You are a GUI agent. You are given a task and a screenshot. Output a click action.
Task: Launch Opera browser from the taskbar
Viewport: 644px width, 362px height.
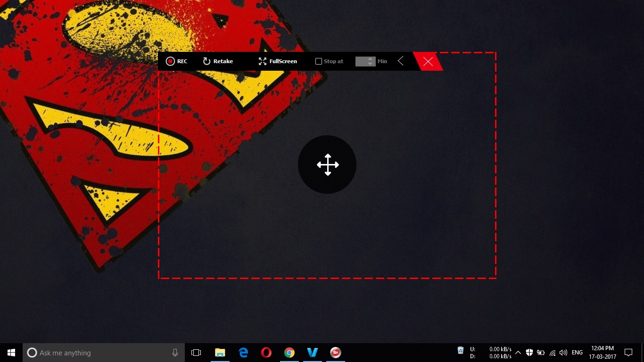pyautogui.click(x=266, y=353)
